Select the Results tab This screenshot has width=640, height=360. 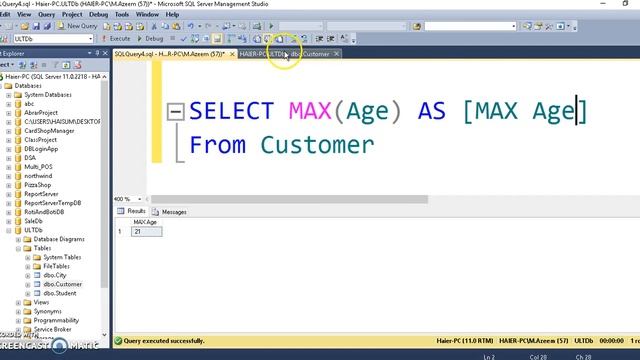pyautogui.click(x=131, y=211)
